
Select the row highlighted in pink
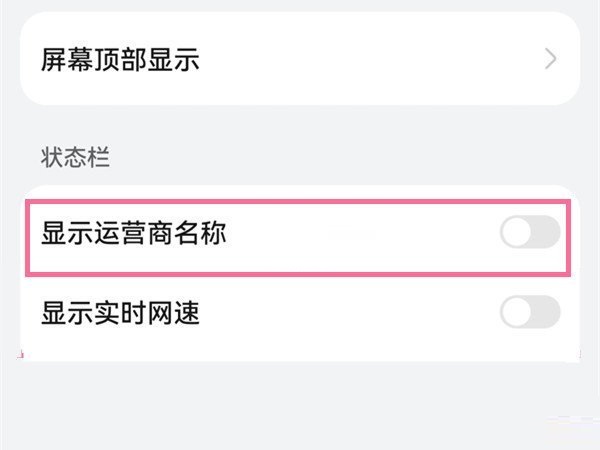coord(300,236)
